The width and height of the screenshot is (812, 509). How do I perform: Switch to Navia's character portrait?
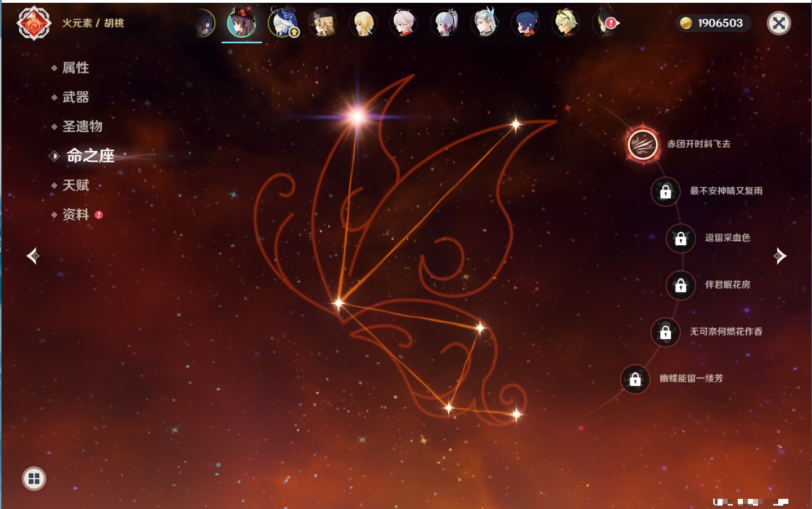[x=323, y=23]
